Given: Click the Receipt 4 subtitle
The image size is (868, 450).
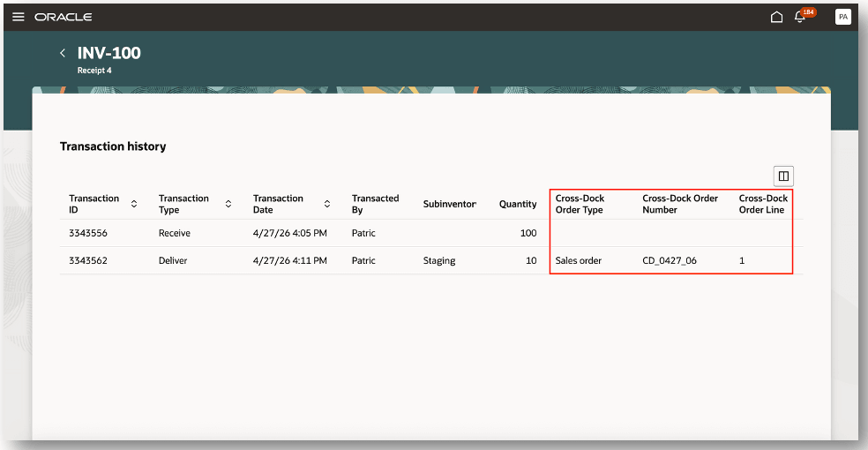Looking at the screenshot, I should pyautogui.click(x=94, y=71).
